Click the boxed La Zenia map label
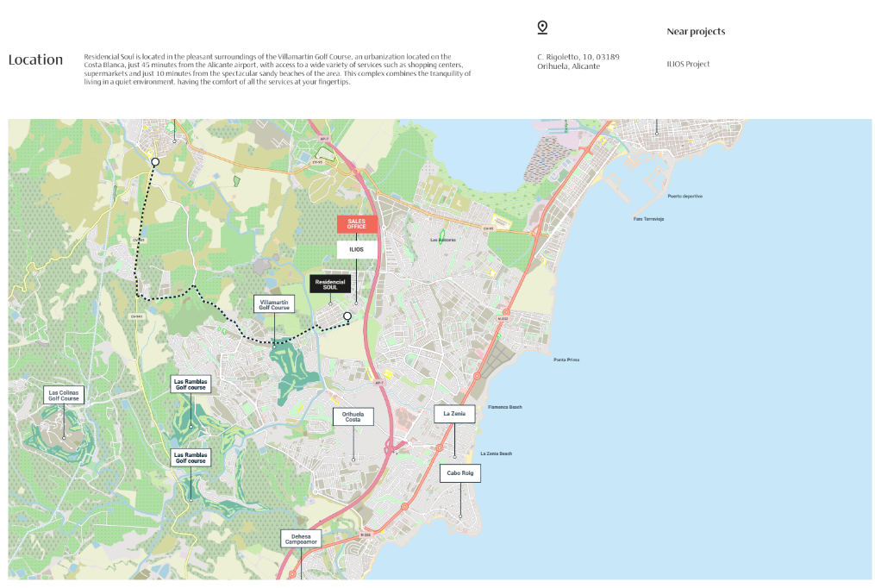This screenshot has height=588, width=875. tap(454, 414)
